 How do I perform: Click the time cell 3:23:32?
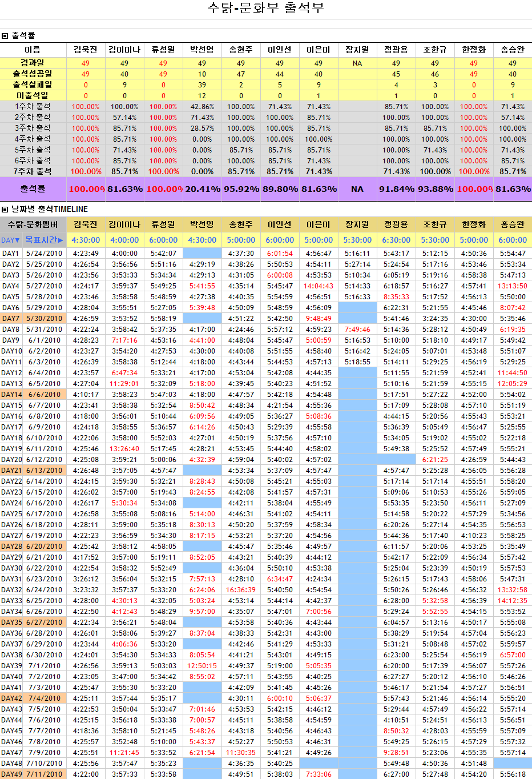tap(86, 590)
